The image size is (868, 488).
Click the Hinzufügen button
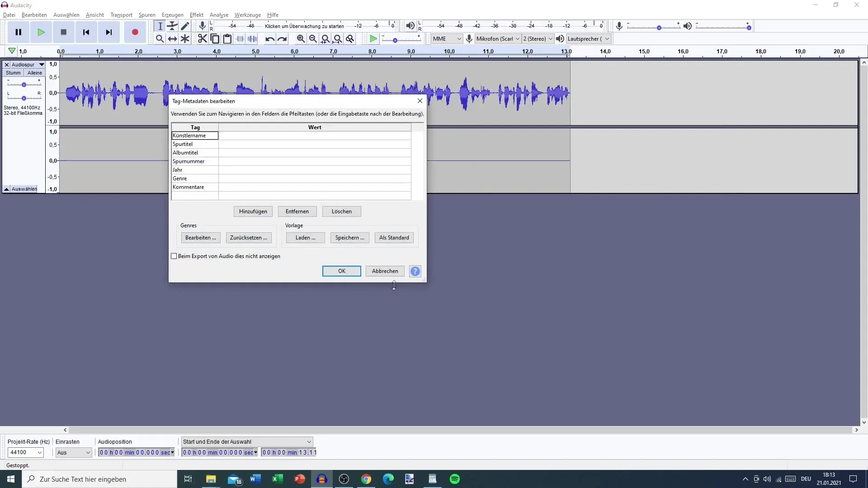pos(253,211)
